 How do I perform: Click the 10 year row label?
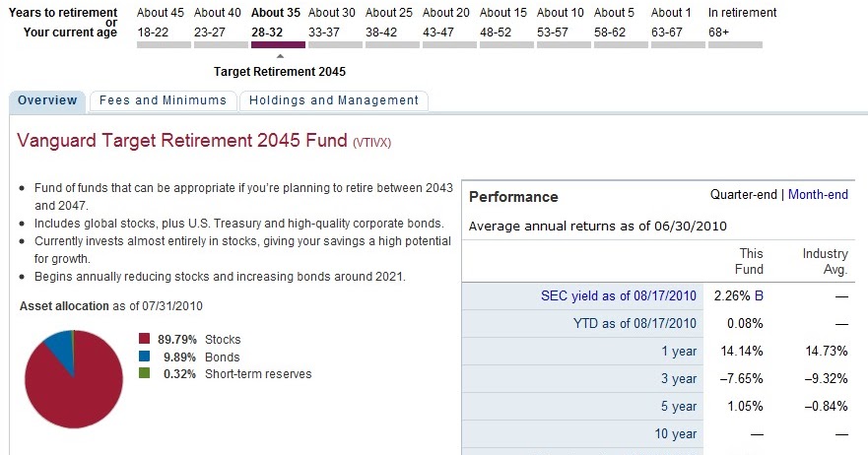(675, 434)
